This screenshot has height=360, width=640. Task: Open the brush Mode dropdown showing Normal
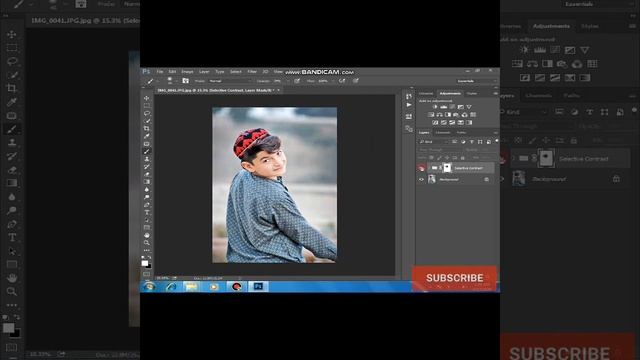229,81
